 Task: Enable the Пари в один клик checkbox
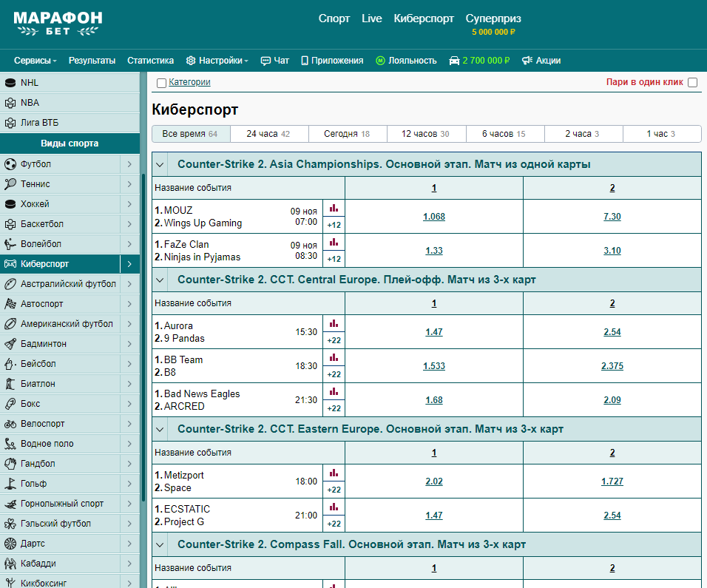click(693, 83)
